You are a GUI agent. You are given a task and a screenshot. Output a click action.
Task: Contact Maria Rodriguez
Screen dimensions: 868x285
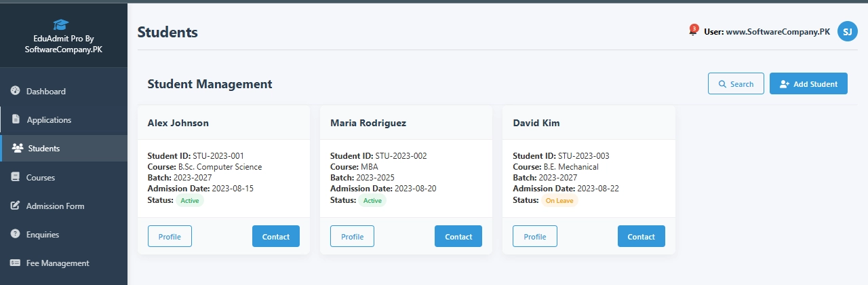(458, 236)
